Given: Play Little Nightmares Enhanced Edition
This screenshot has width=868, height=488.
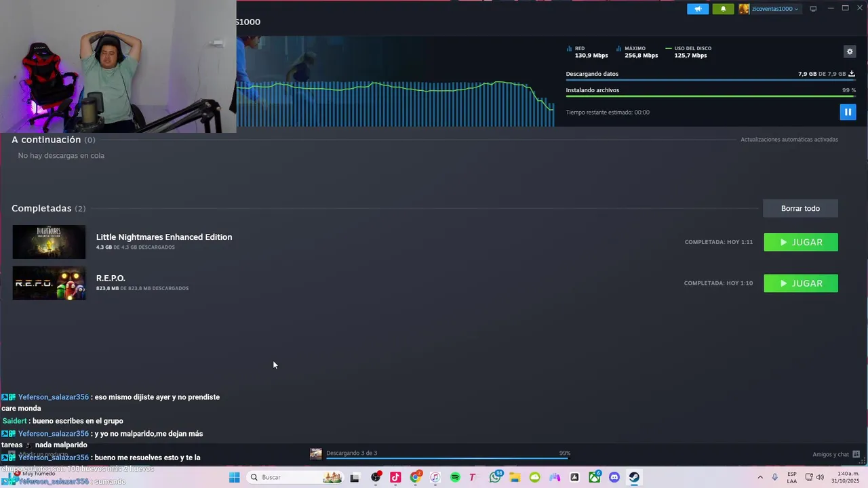Looking at the screenshot, I should point(801,242).
